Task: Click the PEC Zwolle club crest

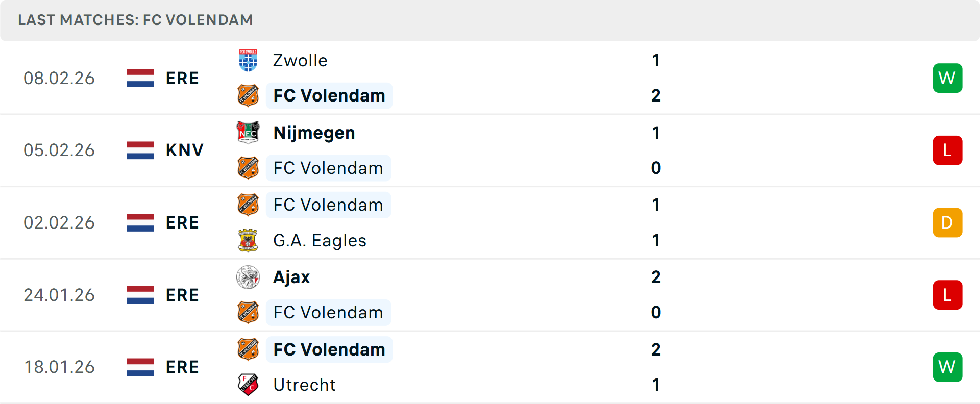Action: tap(249, 60)
